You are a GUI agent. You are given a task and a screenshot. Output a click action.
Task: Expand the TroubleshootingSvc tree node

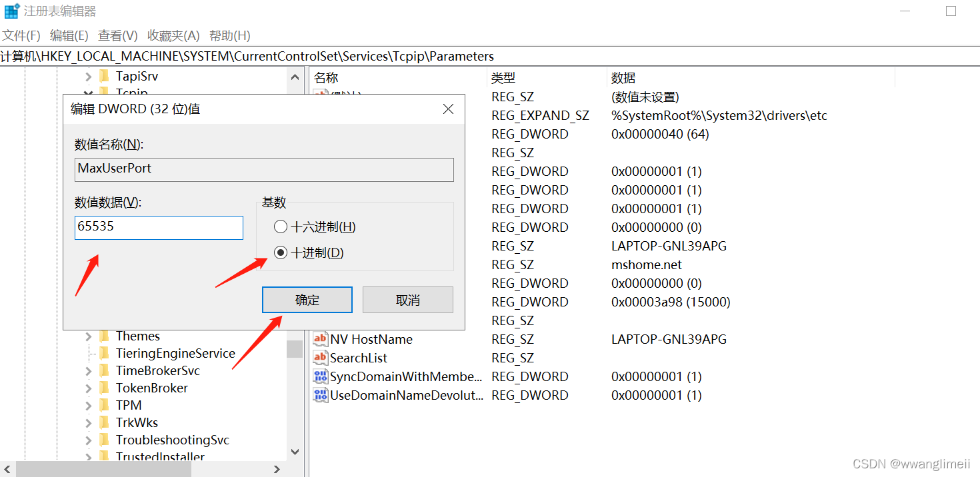88,440
